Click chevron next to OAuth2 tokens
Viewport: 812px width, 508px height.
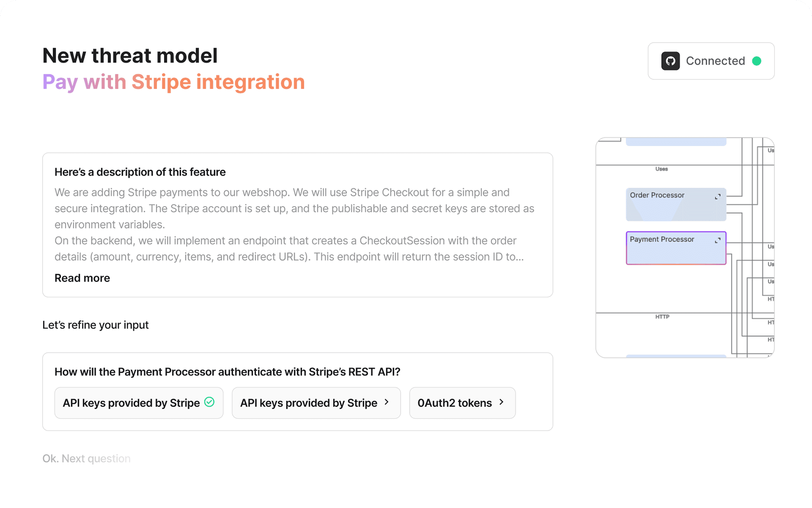coord(501,402)
